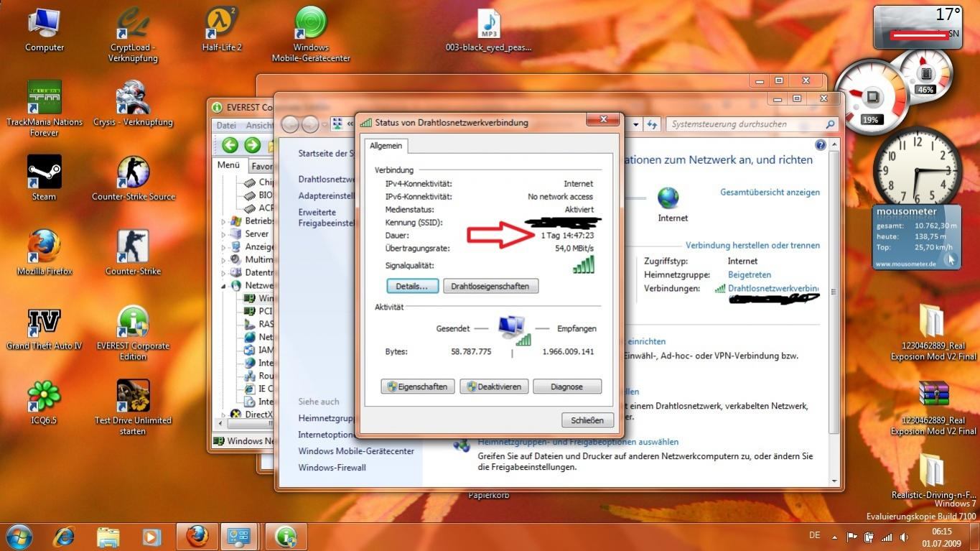Expand the Server node in EVEREST tree

(x=223, y=234)
